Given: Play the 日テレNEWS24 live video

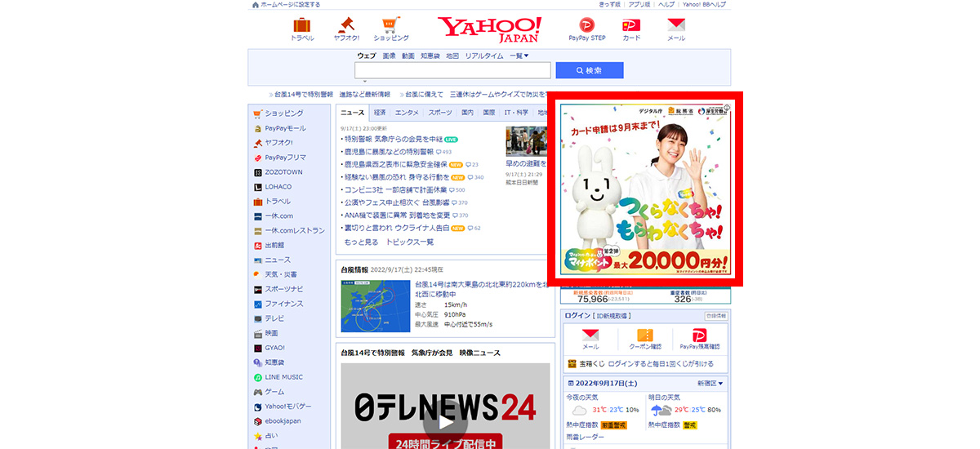Looking at the screenshot, I should (x=445, y=423).
